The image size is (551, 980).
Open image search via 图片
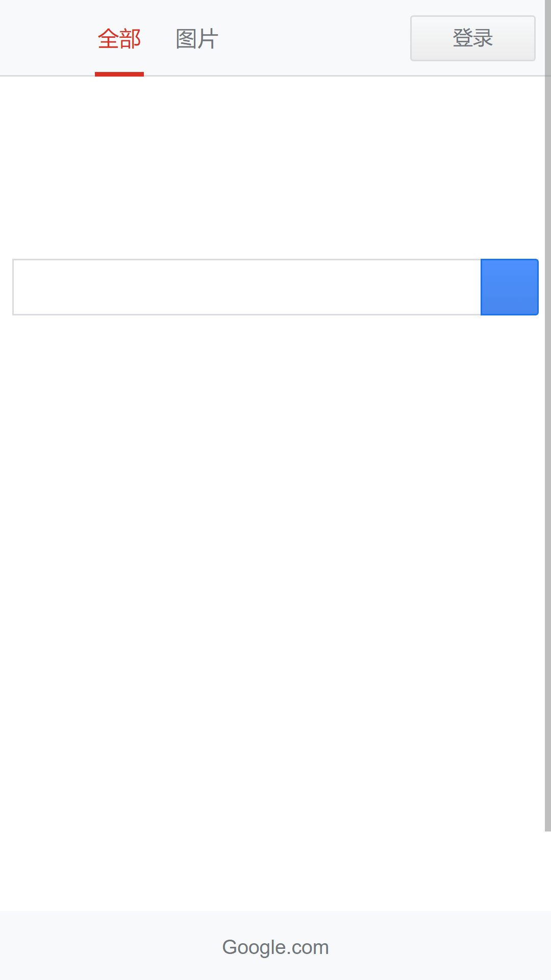tap(197, 39)
